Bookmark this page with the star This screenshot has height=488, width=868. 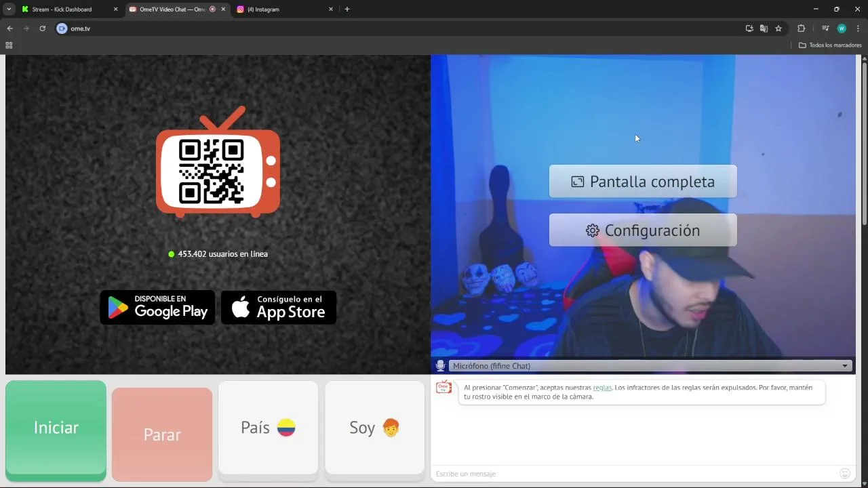point(778,28)
